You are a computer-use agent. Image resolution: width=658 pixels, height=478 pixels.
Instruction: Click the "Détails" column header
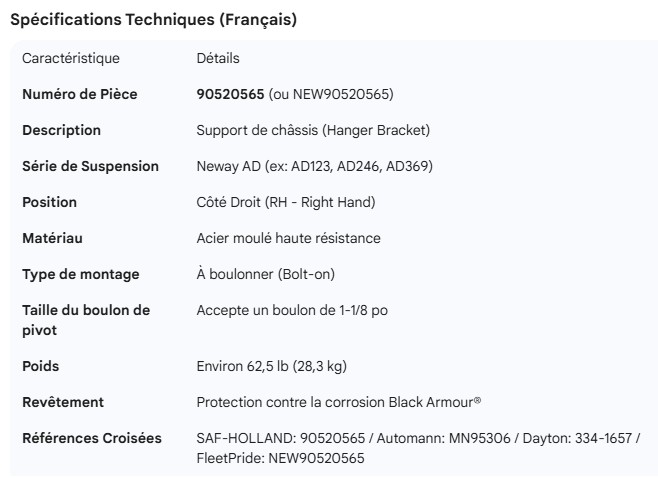point(218,58)
